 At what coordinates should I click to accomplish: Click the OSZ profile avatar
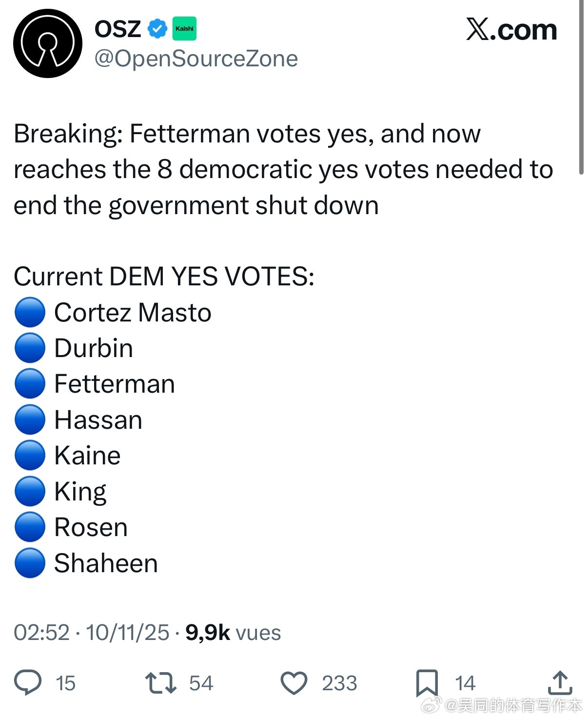(48, 43)
